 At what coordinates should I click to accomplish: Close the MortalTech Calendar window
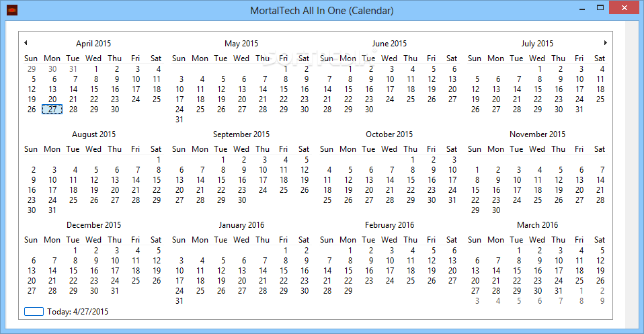tap(625, 8)
